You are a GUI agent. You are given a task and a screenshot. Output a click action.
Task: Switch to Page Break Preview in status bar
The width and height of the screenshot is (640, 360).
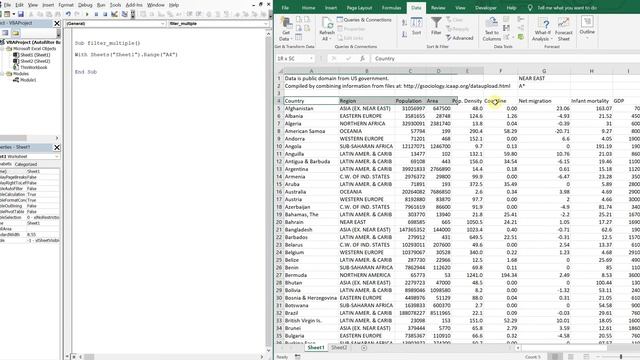point(586,357)
